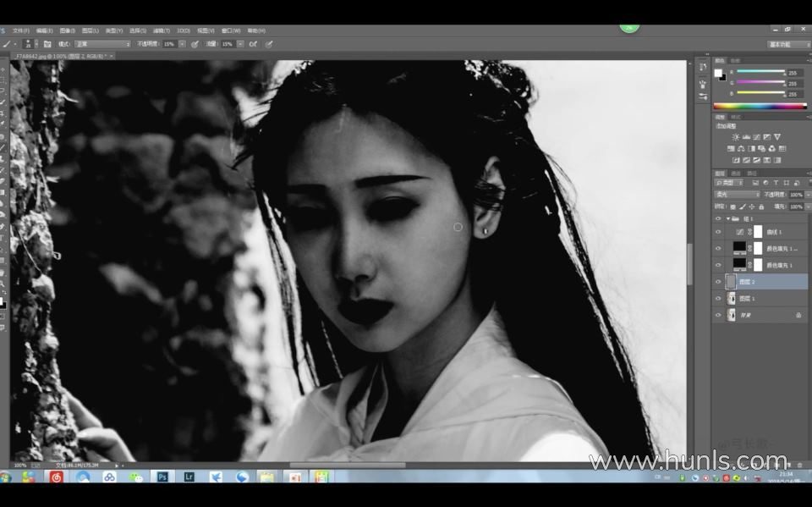Open the layer blend mode dropdown
Viewport: 812px width, 507px height.
737,195
